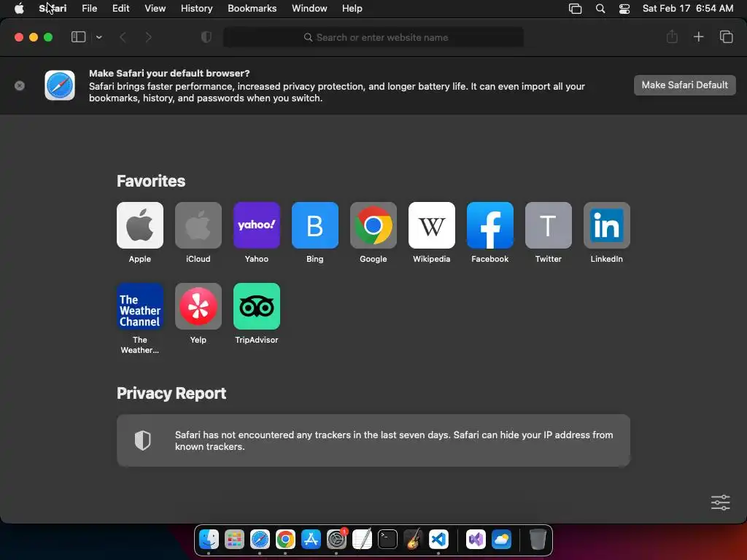Open the Yahoo favorite
The width and height of the screenshot is (747, 560).
[x=256, y=225]
